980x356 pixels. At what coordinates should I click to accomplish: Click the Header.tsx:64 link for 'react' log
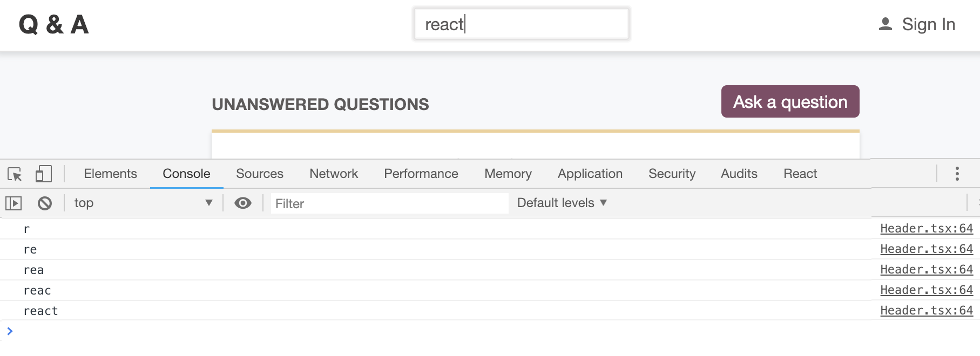click(926, 311)
